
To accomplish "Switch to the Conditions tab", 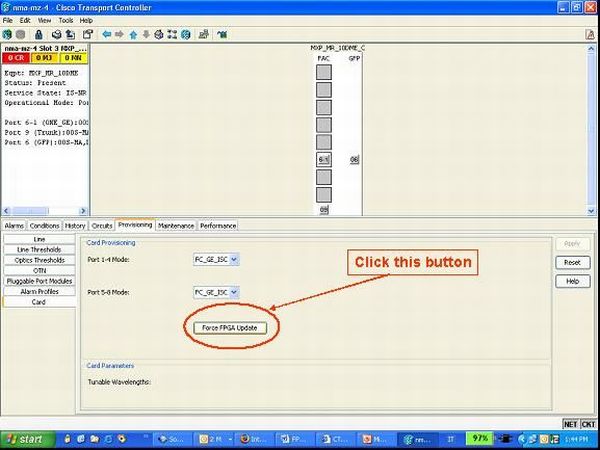I will 44,226.
